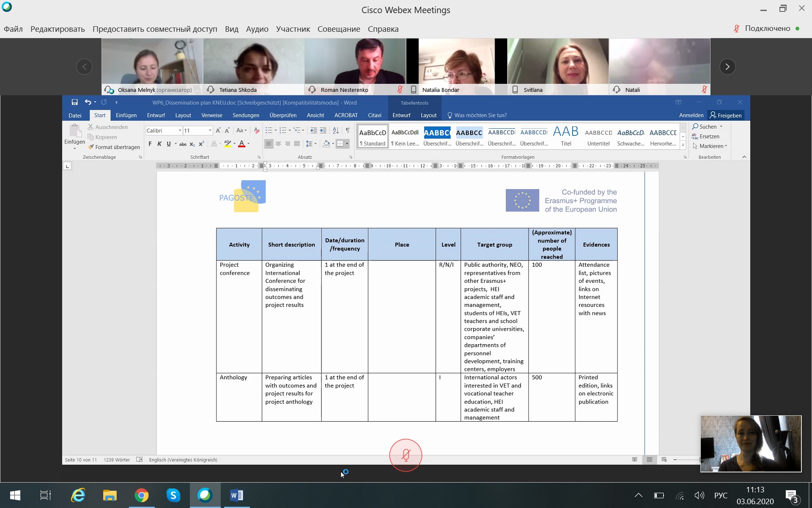The image size is (812, 508).
Task: Click the clear formatting eraser icon
Action: point(257,130)
